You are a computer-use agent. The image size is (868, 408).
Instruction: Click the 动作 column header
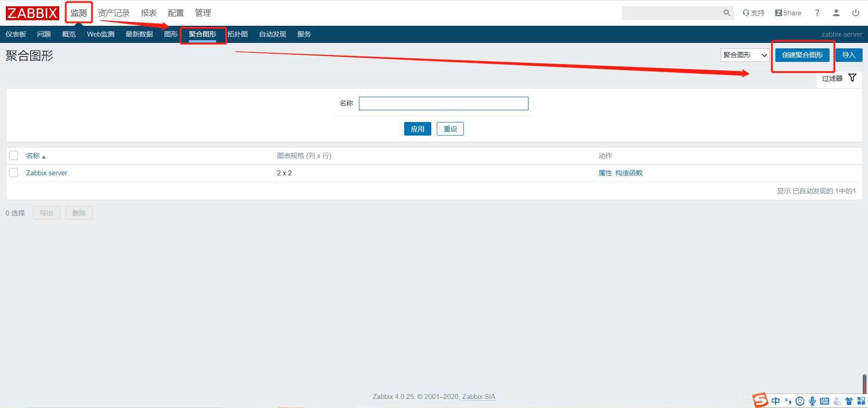click(605, 156)
